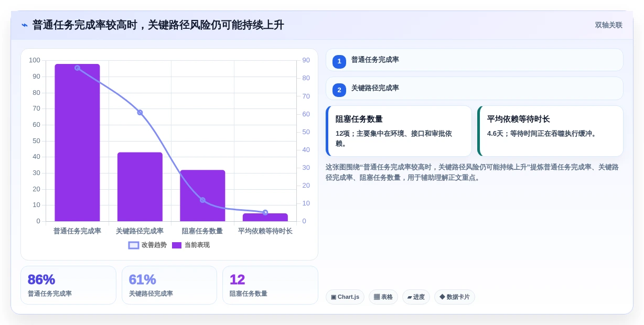
Task: Open the 平均依赖等待时长 info card
Action: coord(550,131)
